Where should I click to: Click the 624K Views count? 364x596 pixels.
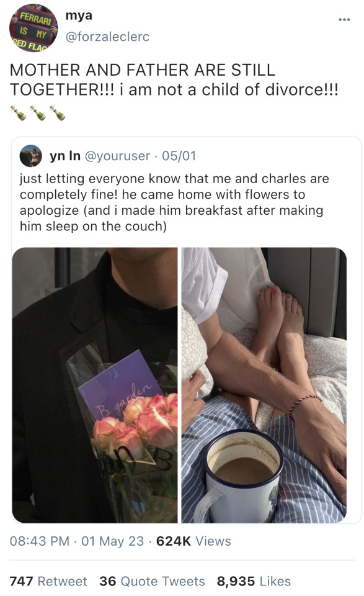[193, 541]
